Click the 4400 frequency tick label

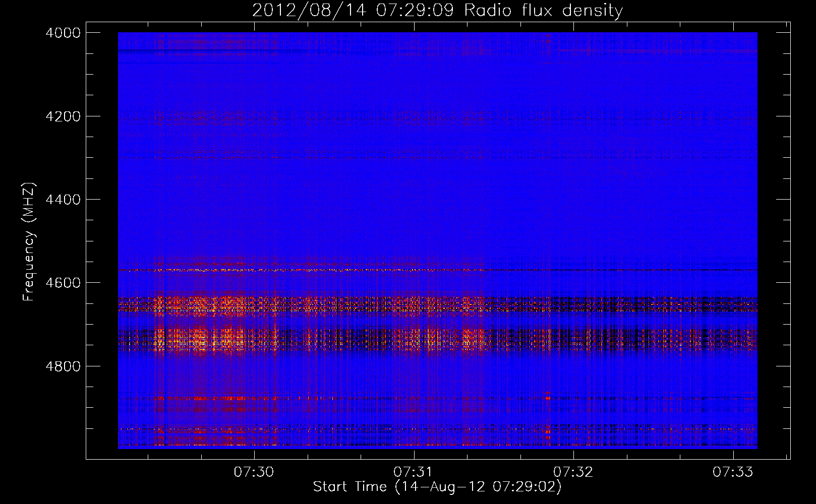click(63, 200)
